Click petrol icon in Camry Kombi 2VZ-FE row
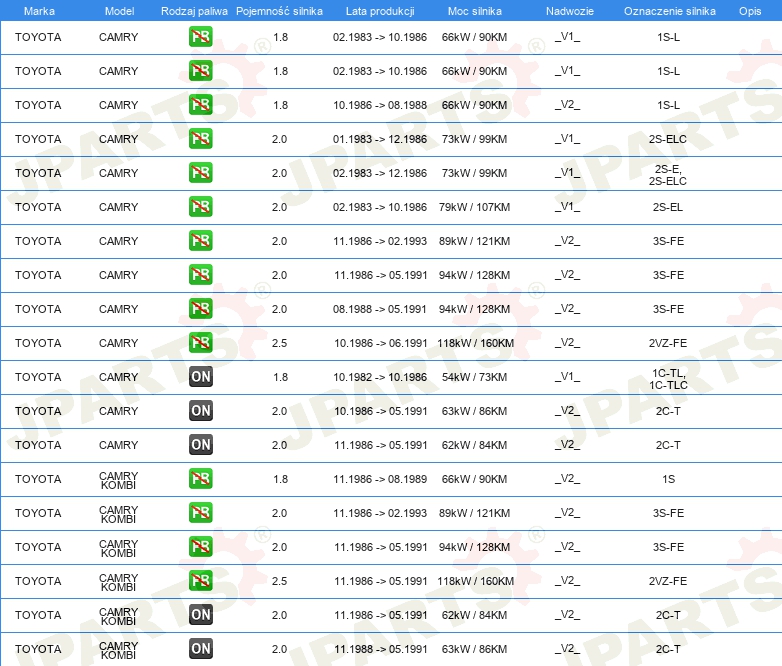The height and width of the screenshot is (666, 782). pyautogui.click(x=200, y=580)
